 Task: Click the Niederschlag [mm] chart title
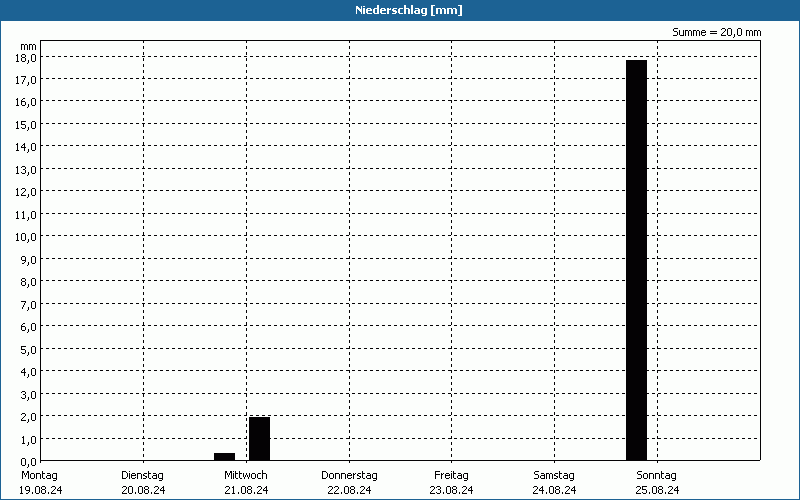point(409,10)
